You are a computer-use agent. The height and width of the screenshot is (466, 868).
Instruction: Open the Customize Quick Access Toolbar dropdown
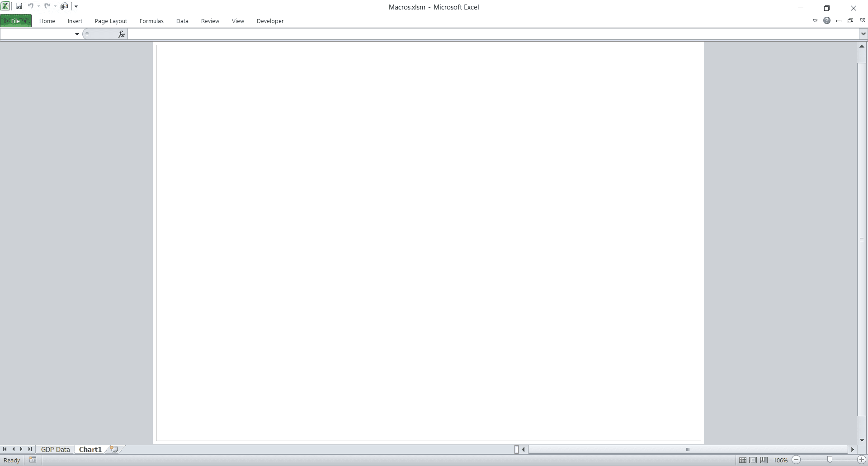(76, 6)
